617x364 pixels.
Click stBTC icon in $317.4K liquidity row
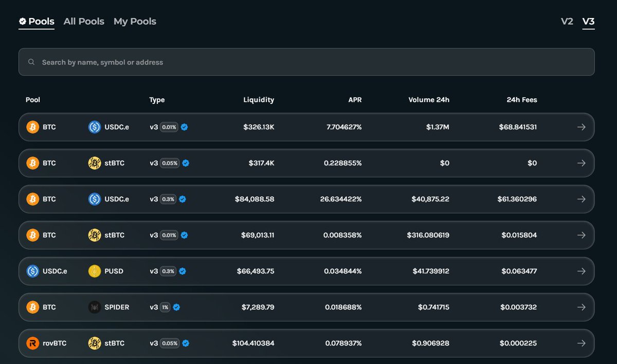point(95,163)
